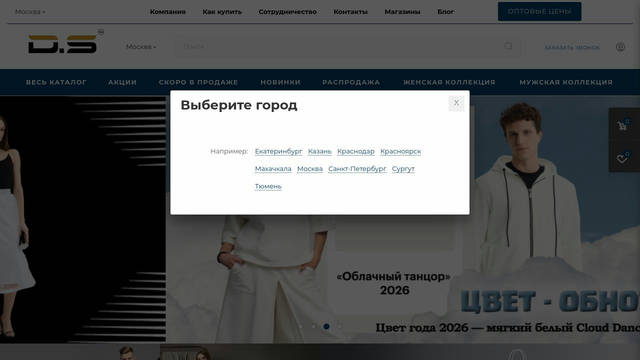Open Скоро в продаже section
Image resolution: width=640 pixels, height=360 pixels.
198,82
